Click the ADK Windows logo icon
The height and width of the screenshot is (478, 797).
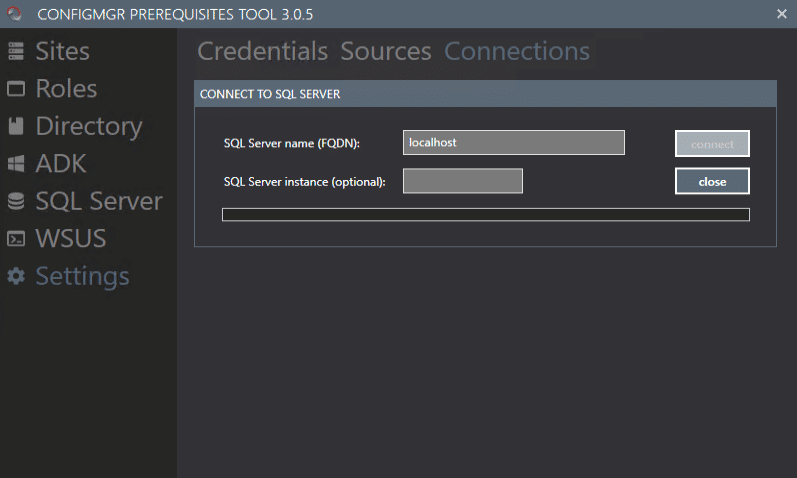tap(16, 164)
